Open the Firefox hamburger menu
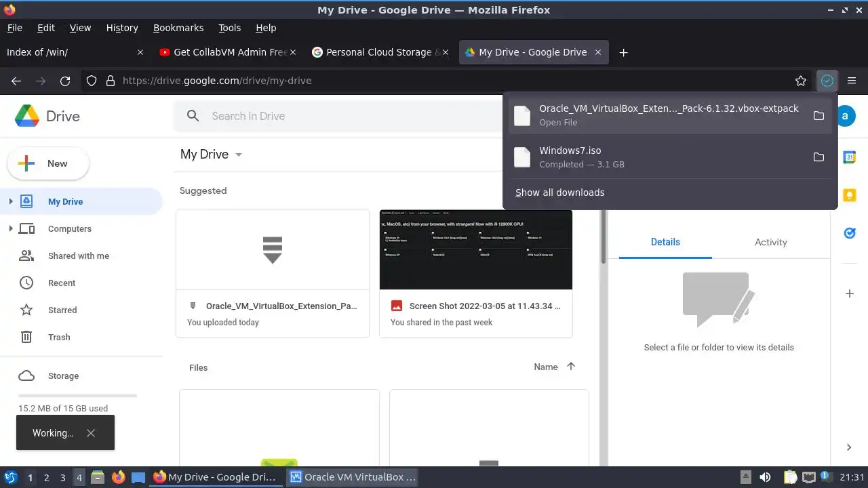This screenshot has width=868, height=488. (852, 81)
